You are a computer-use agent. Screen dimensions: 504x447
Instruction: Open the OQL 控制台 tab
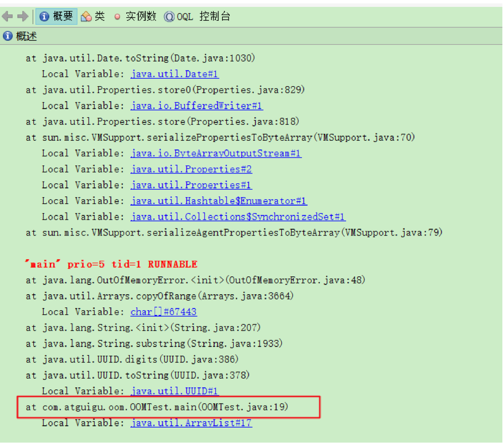pyautogui.click(x=197, y=17)
